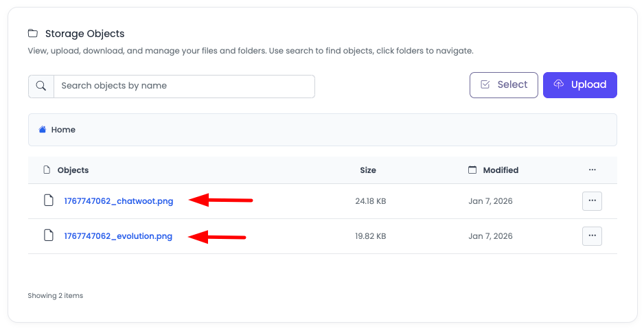644x333 pixels.
Task: Click the folder icon beside Storage Objects
Action: point(32,34)
